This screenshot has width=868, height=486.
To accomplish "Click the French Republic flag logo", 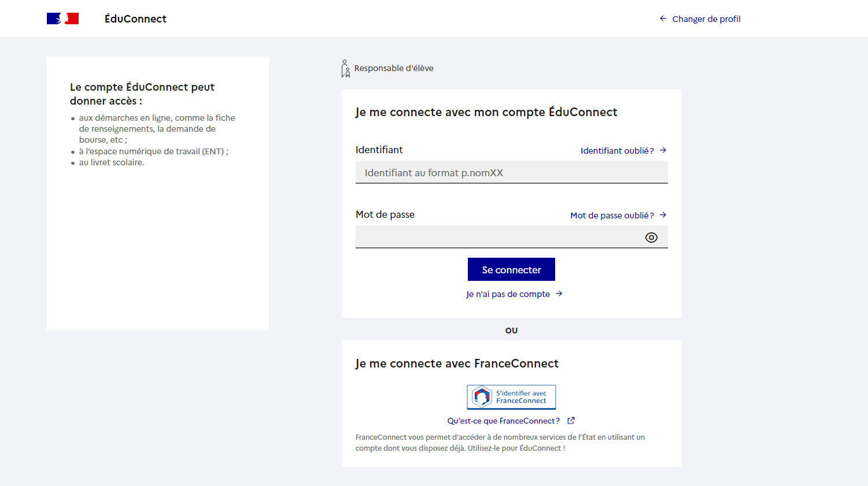I will coord(62,18).
